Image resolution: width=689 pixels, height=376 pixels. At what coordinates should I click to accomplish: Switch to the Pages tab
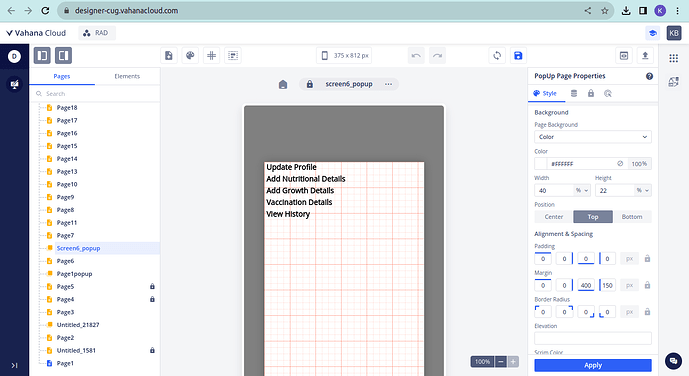tap(62, 76)
